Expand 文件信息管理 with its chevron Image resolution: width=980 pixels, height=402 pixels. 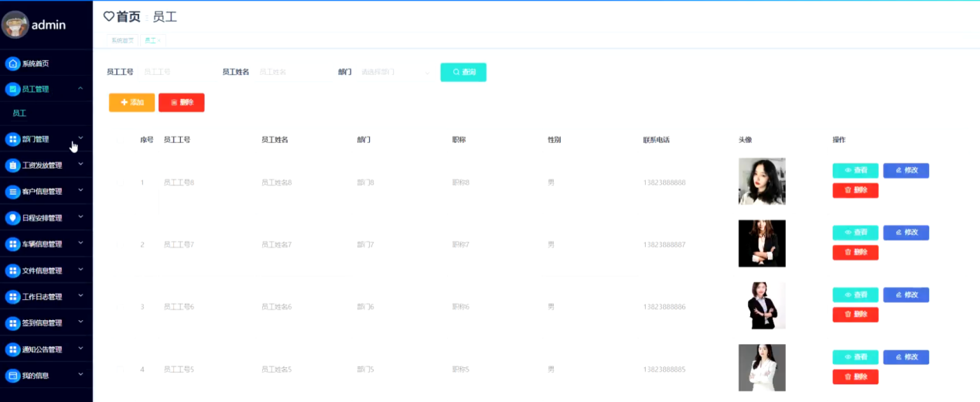80,270
